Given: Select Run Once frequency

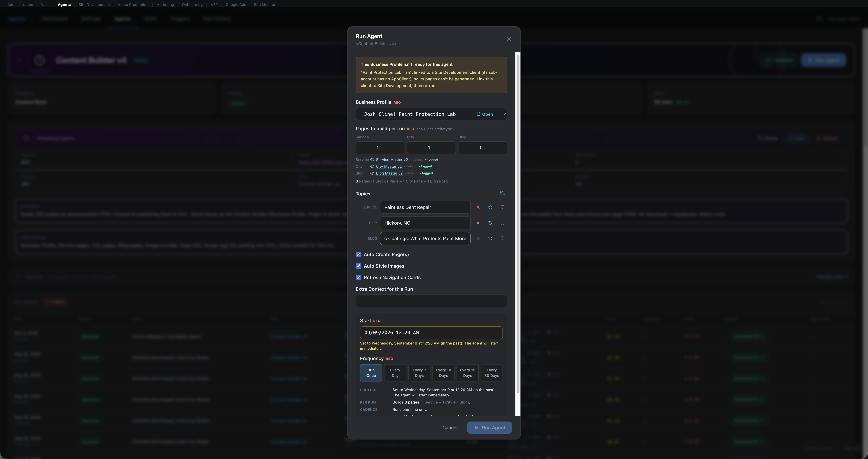Looking at the screenshot, I should tap(371, 373).
